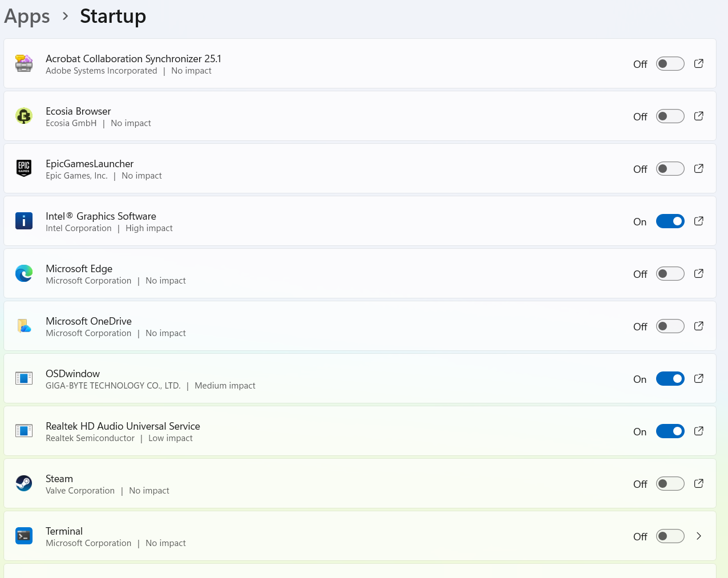This screenshot has height=578, width=728.
Task: Click the Epic Games Launcher icon
Action: (x=24, y=168)
